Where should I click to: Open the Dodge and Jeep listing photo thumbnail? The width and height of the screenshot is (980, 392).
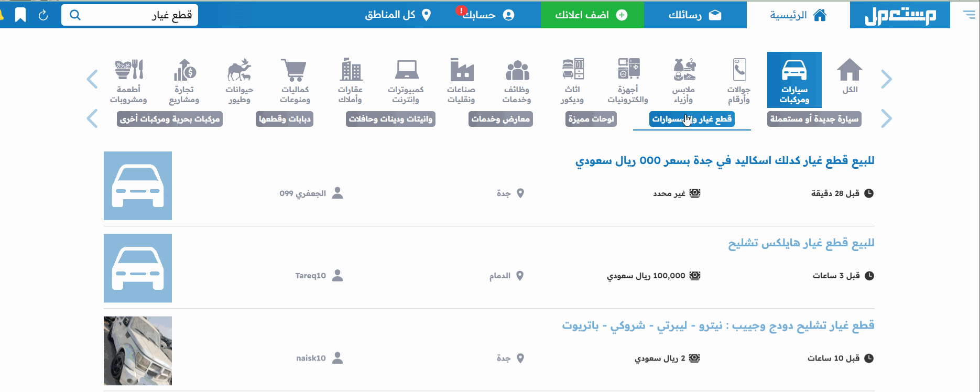(138, 351)
